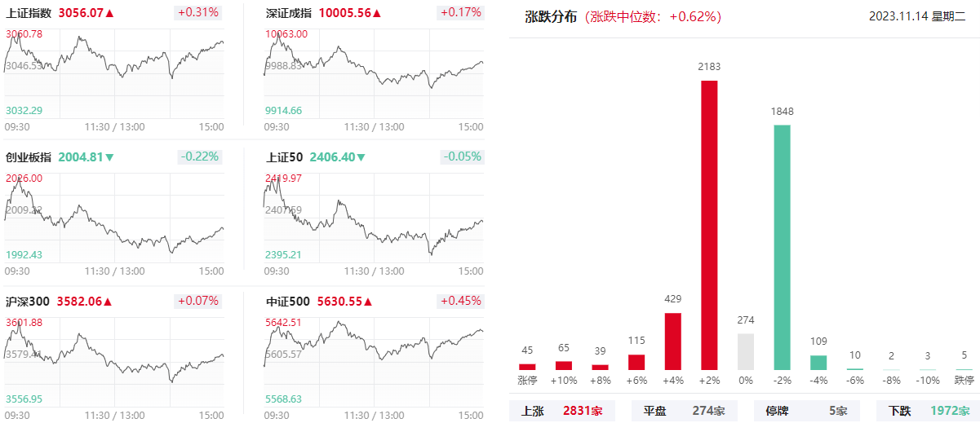The height and width of the screenshot is (423, 980).
Task: Click the red +4% bar with 429
Action: (673, 341)
